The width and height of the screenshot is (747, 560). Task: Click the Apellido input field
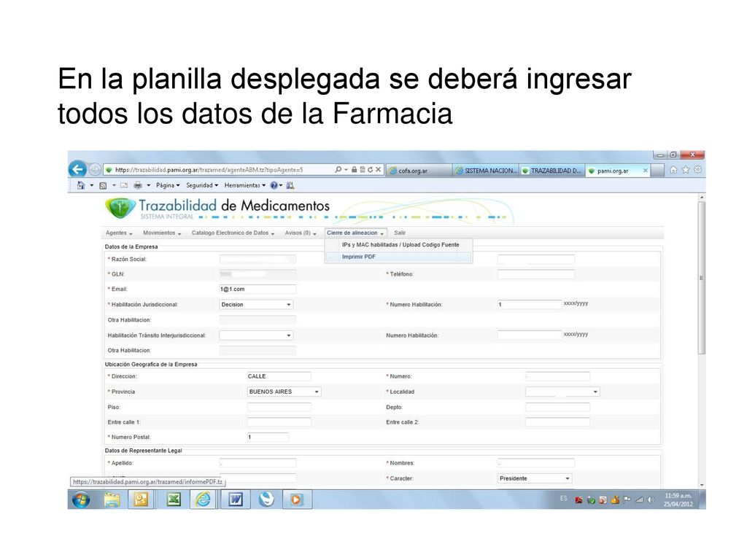[258, 463]
